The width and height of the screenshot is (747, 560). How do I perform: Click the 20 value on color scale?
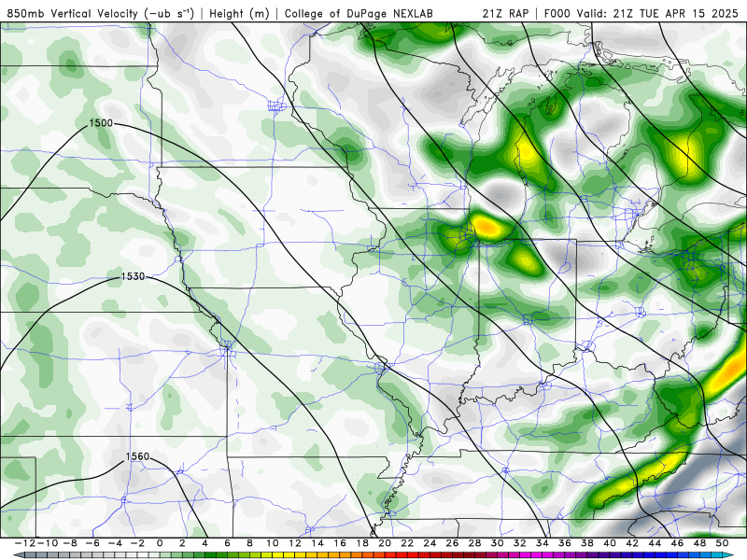(x=385, y=543)
